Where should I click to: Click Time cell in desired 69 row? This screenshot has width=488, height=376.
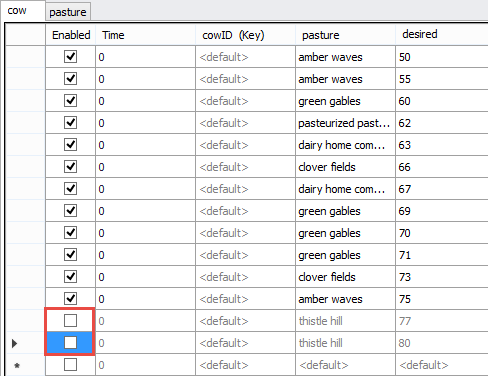[x=145, y=211]
